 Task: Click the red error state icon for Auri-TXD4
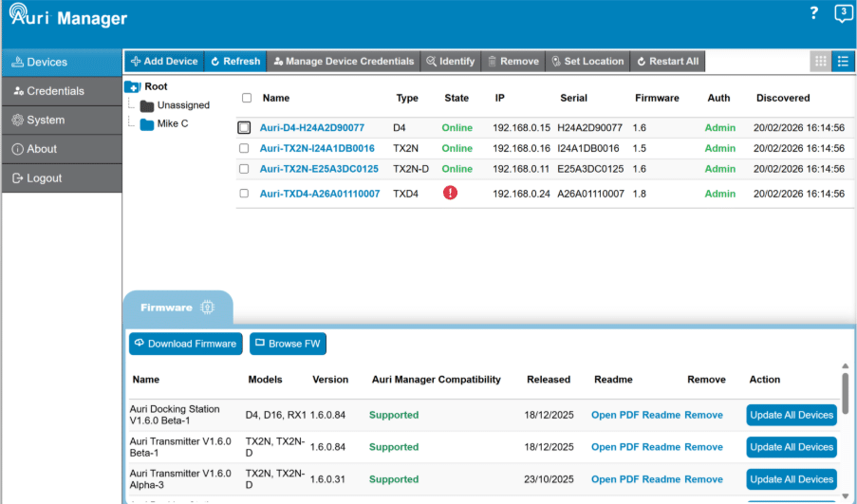pyautogui.click(x=450, y=193)
